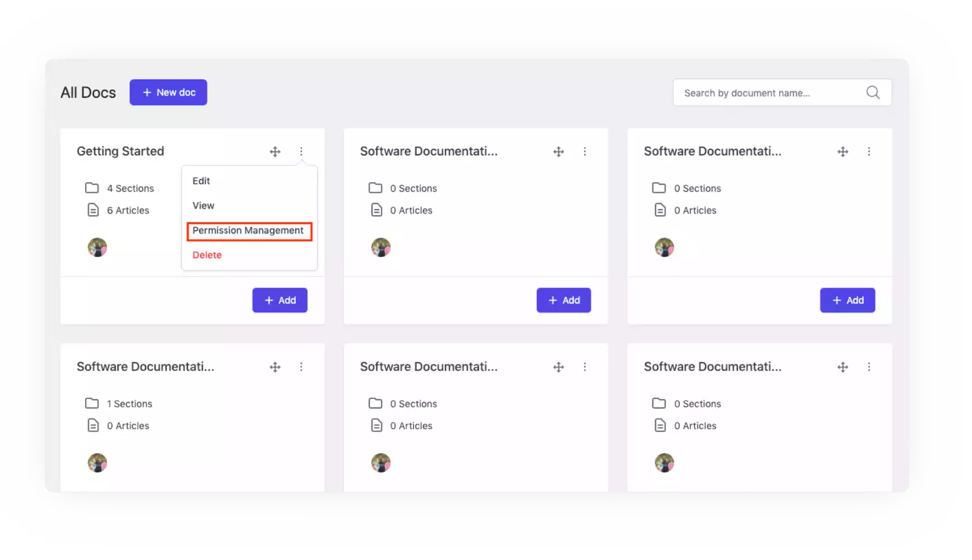The width and height of the screenshot is (972, 560).
Task: Open the kebab menu on bottom-right Software Documentation card
Action: point(869,367)
